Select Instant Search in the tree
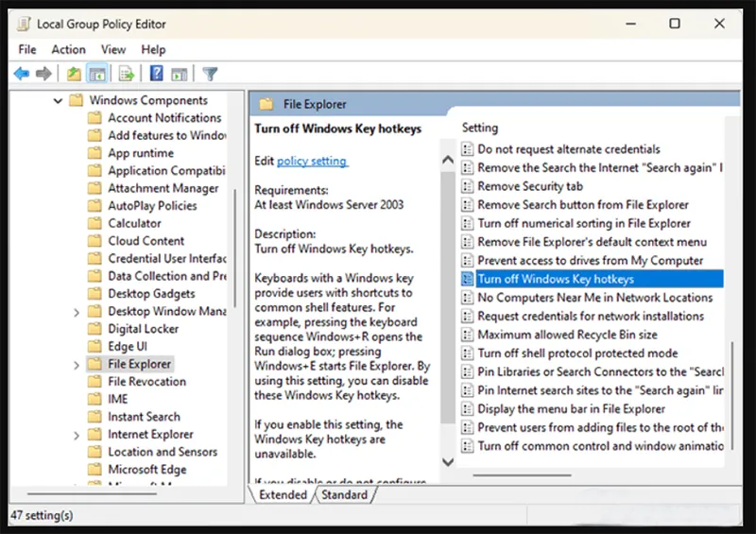The height and width of the screenshot is (534, 756). click(x=144, y=416)
